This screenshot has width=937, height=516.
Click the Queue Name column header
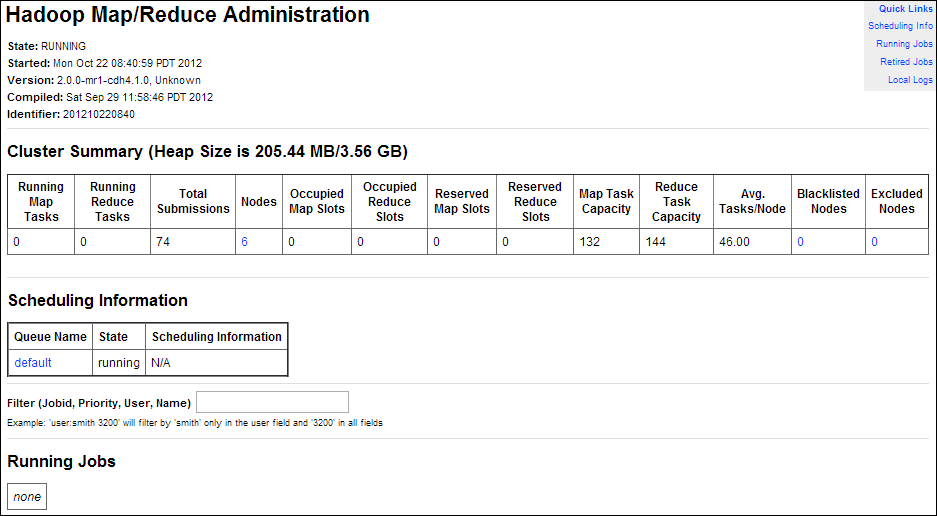50,337
